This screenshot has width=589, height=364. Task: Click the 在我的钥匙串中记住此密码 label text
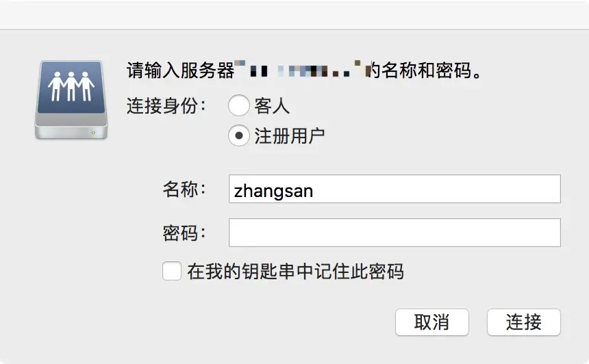296,272
